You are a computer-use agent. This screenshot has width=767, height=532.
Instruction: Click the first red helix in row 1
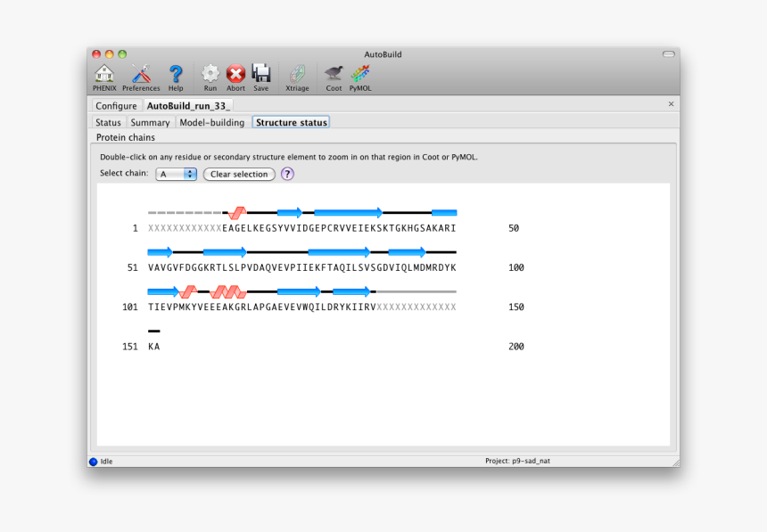tap(237, 213)
